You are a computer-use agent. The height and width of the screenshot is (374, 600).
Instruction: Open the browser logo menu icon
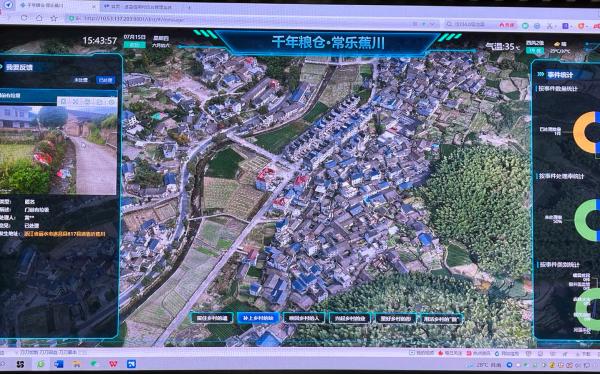(x=8, y=5)
